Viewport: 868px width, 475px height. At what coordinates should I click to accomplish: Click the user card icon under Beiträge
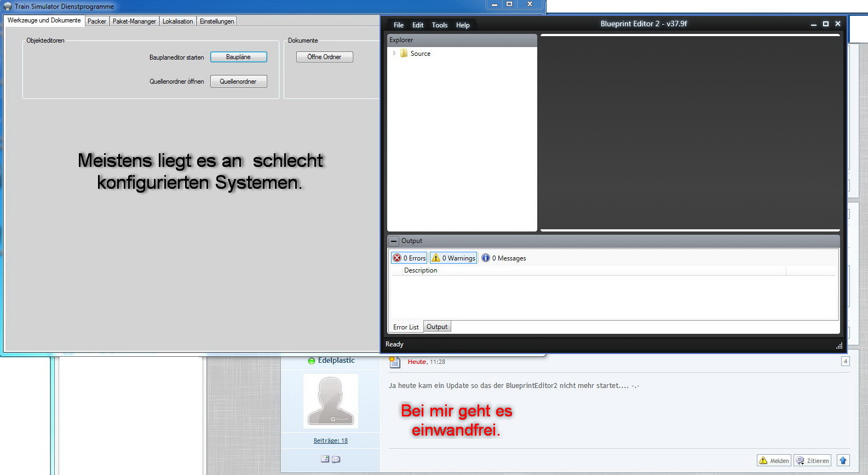point(325,459)
